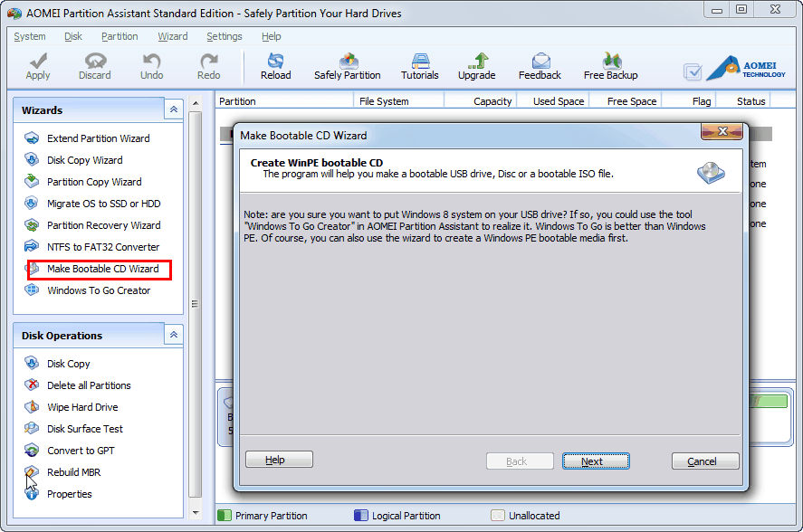Select Properties in Disk Operations
The image size is (803, 532).
pos(69,494)
